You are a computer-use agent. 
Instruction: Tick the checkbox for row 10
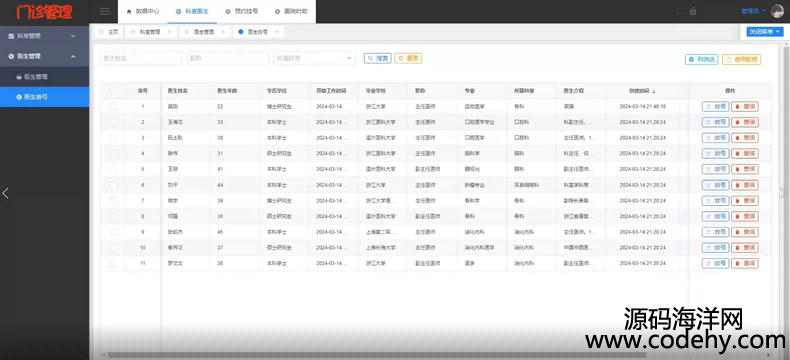[113, 248]
